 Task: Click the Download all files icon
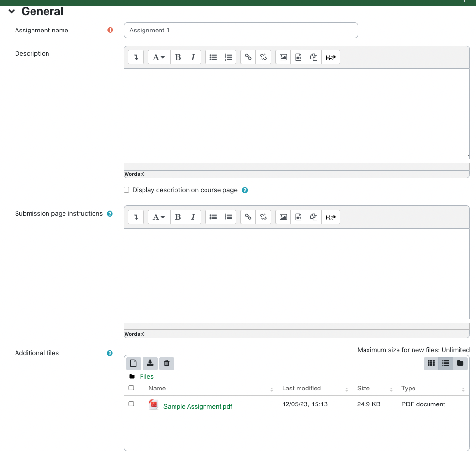(x=150, y=363)
